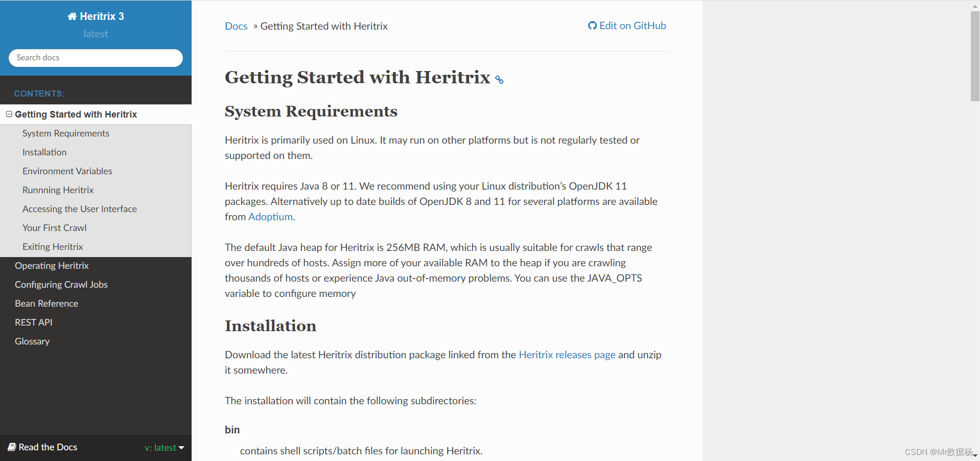Click the 'Installation' heading in the article
This screenshot has height=461, width=980.
pos(271,326)
